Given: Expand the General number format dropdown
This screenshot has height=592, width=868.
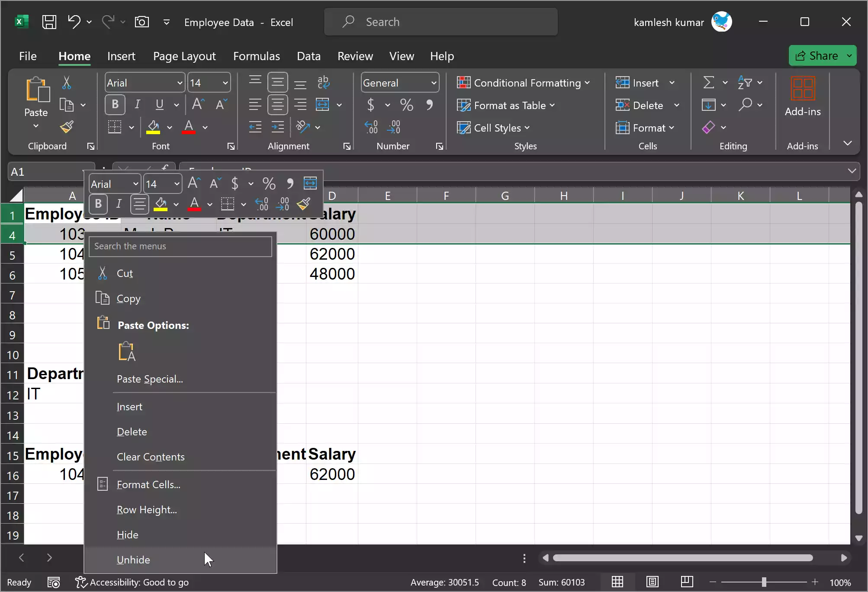Looking at the screenshot, I should tap(434, 83).
